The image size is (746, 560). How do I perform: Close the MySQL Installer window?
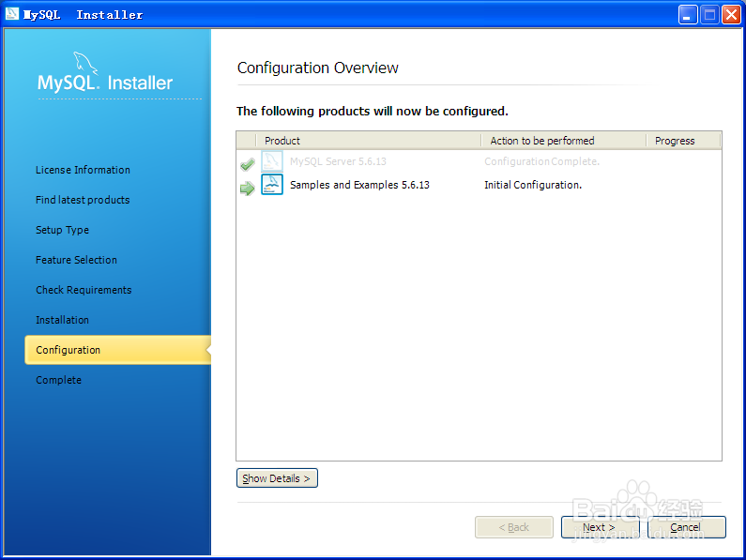(731, 15)
